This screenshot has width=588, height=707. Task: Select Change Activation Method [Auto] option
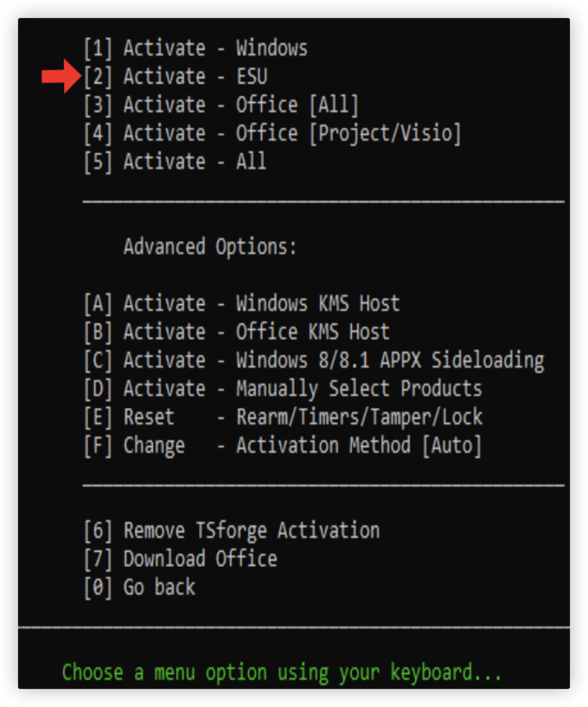pos(283,446)
